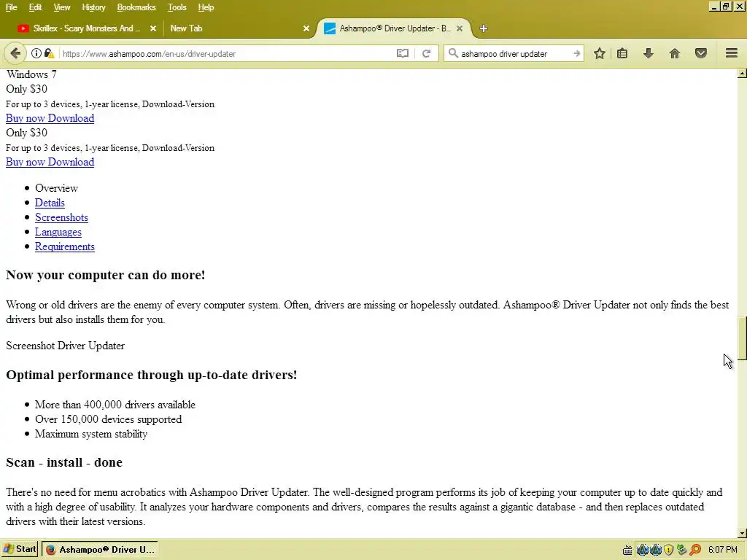Reload the page with the refresh icon
The height and width of the screenshot is (560, 747).
(x=426, y=53)
